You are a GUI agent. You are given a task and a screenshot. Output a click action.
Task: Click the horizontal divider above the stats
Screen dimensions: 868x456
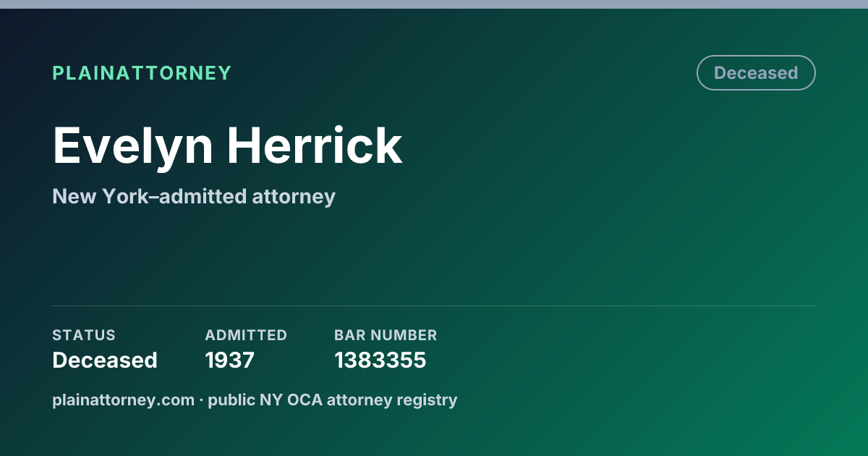(x=434, y=305)
